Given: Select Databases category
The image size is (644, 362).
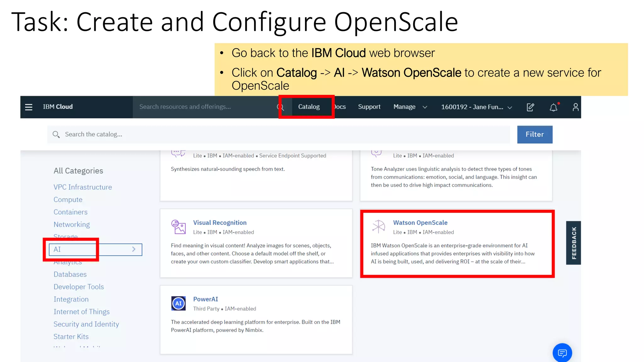Looking at the screenshot, I should click(x=70, y=274).
